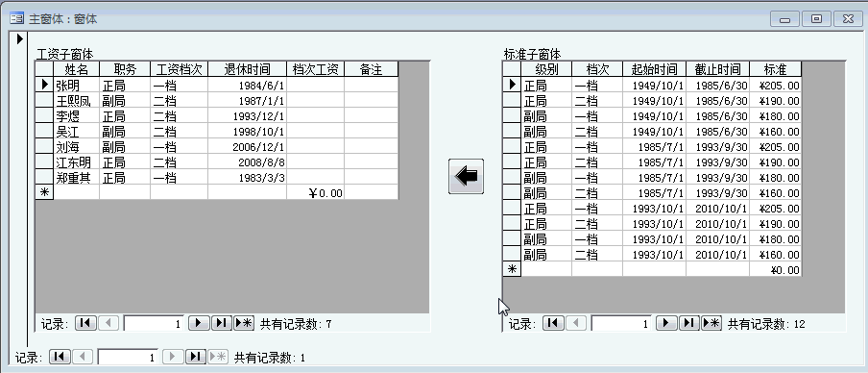Click the name cell 张明
Viewport: 868px width, 373px height.
coord(77,85)
